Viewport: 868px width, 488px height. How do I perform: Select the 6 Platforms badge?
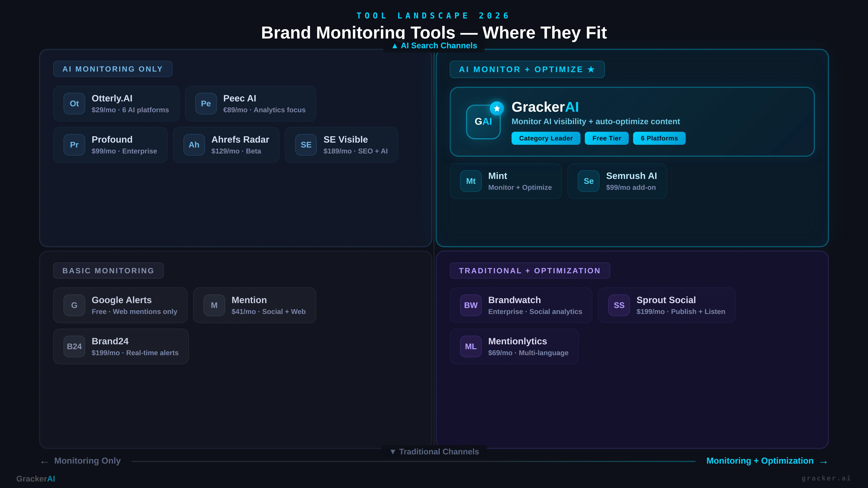[659, 138]
